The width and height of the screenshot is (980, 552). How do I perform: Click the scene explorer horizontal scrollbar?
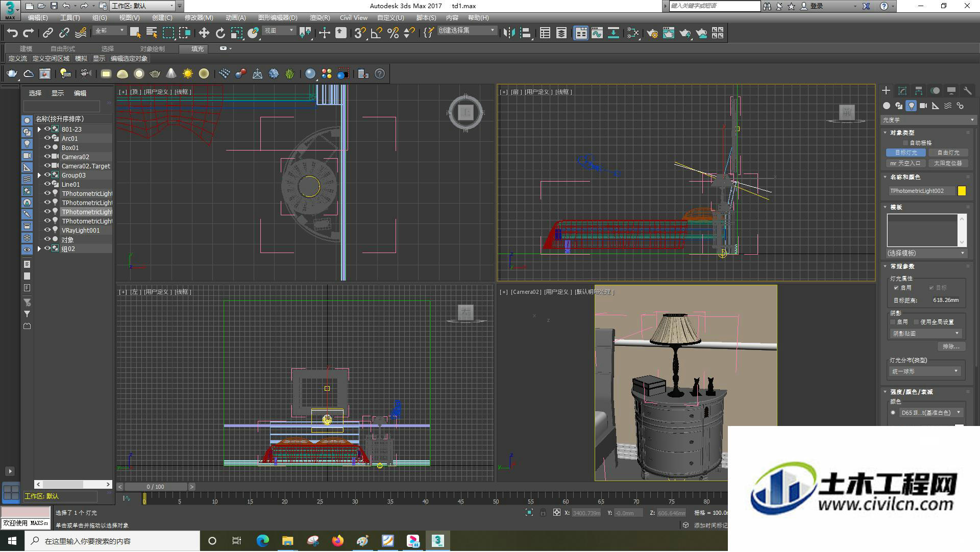coord(73,484)
